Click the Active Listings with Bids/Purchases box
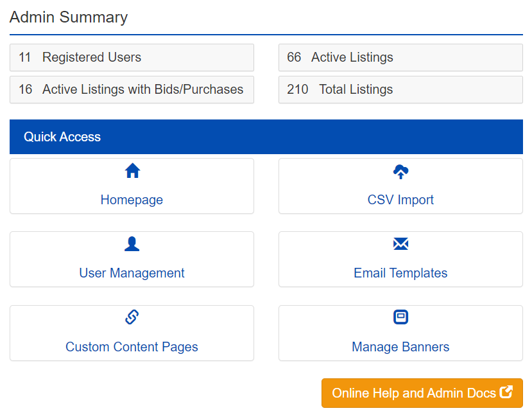This screenshot has width=532, height=413. point(132,89)
